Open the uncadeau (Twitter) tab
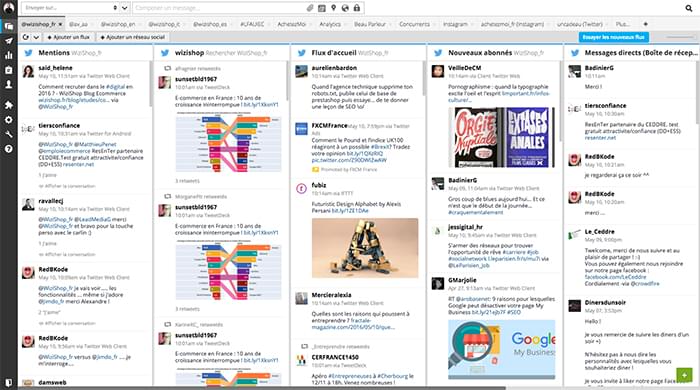700x390 pixels. (579, 24)
